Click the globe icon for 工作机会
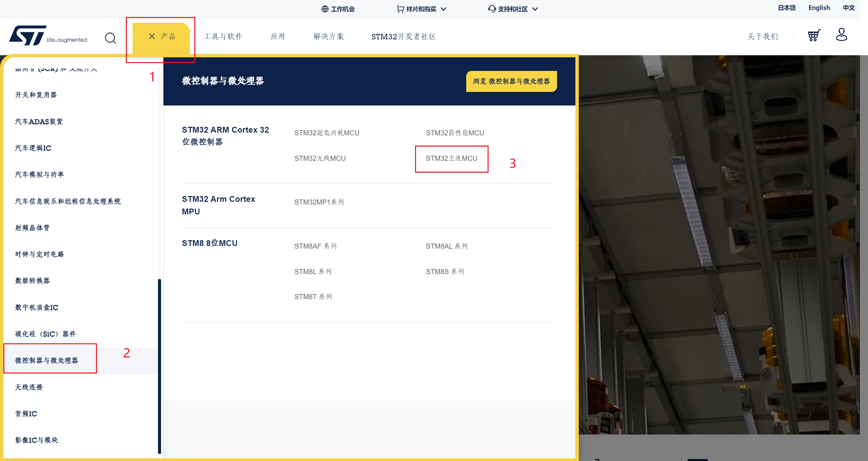Viewport: 868px width, 461px height. tap(324, 9)
